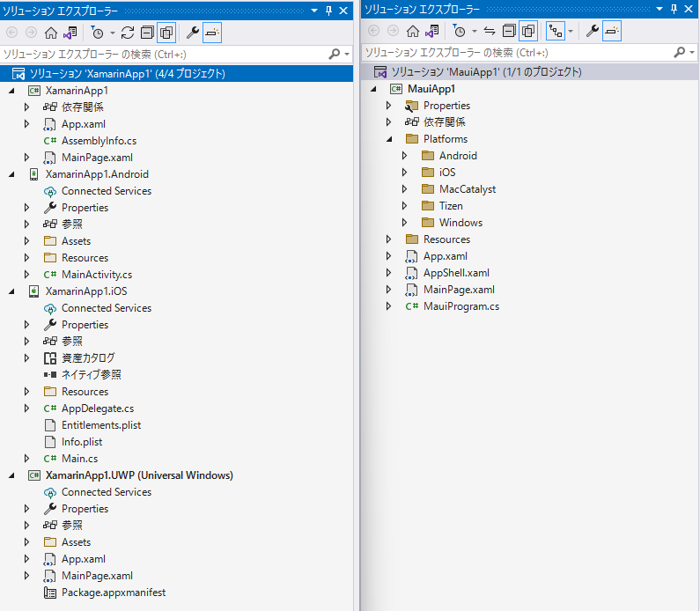Select Android folder under Platforms
Image resolution: width=700 pixels, height=611 pixels.
(458, 156)
